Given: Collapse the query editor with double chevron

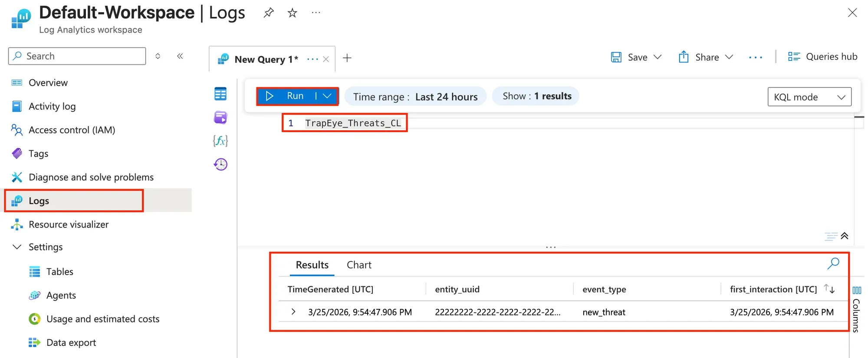Looking at the screenshot, I should pyautogui.click(x=845, y=236).
